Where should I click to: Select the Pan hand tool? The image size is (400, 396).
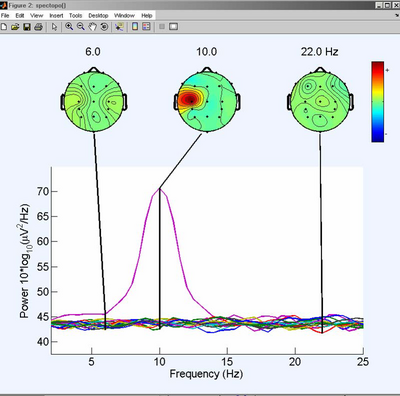pos(93,27)
